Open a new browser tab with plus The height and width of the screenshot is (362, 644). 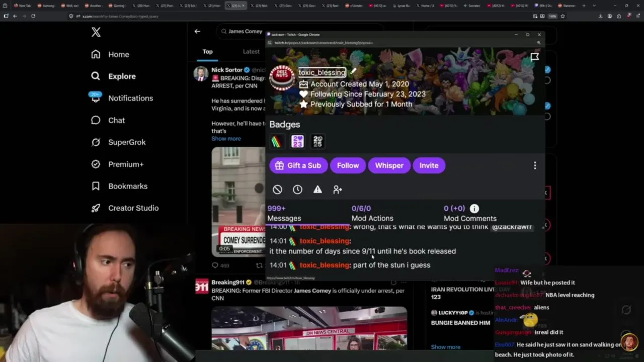pos(584,6)
